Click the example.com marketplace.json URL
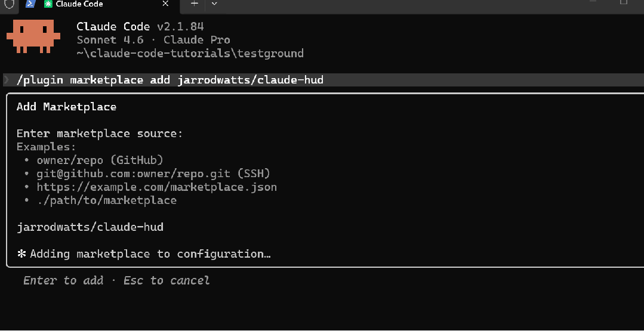 (x=156, y=187)
